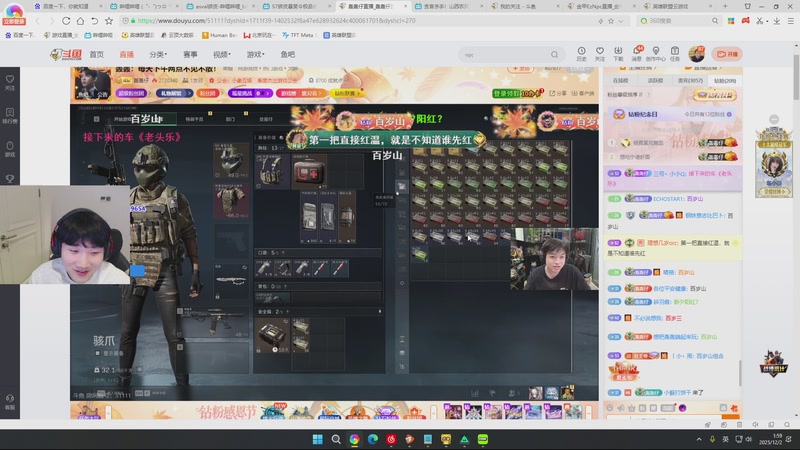Click the microphone icon in system tray

click(x=712, y=439)
